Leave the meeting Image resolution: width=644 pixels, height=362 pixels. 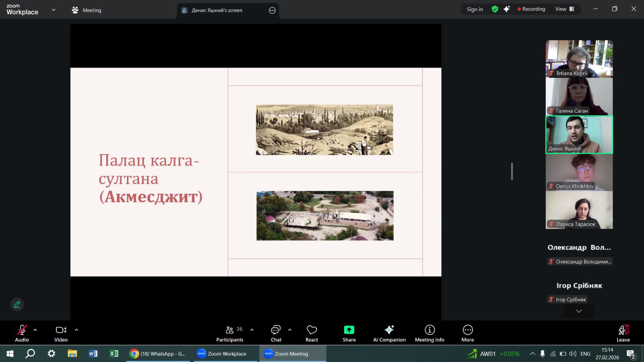click(623, 333)
